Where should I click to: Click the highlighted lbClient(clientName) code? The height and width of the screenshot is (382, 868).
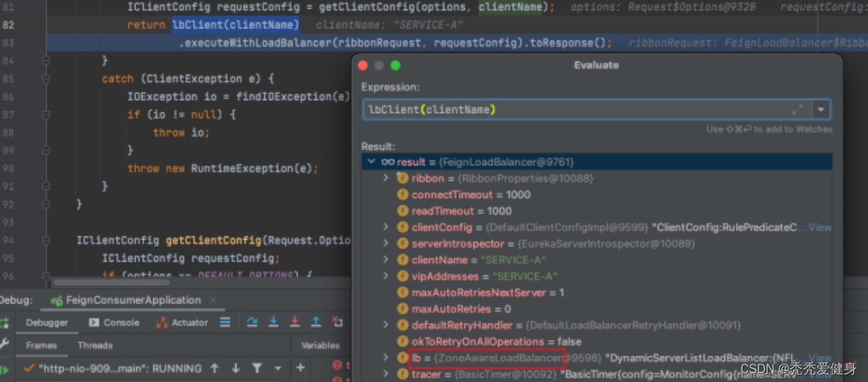(235, 25)
